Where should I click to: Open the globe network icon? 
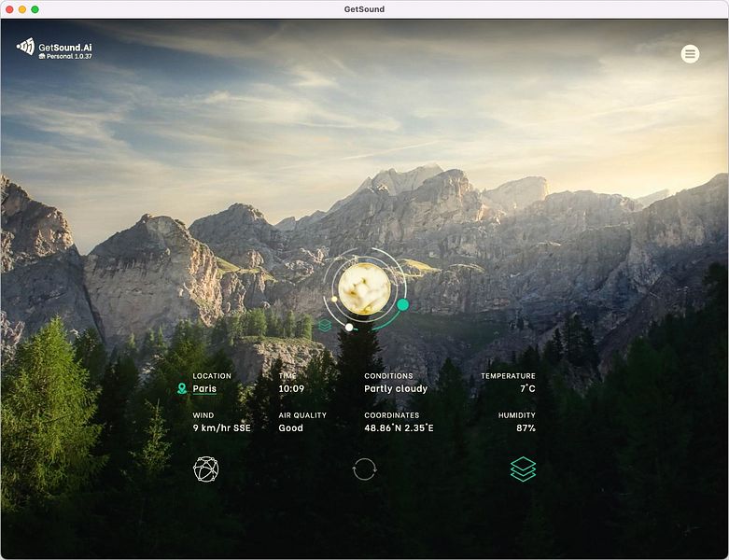(206, 469)
